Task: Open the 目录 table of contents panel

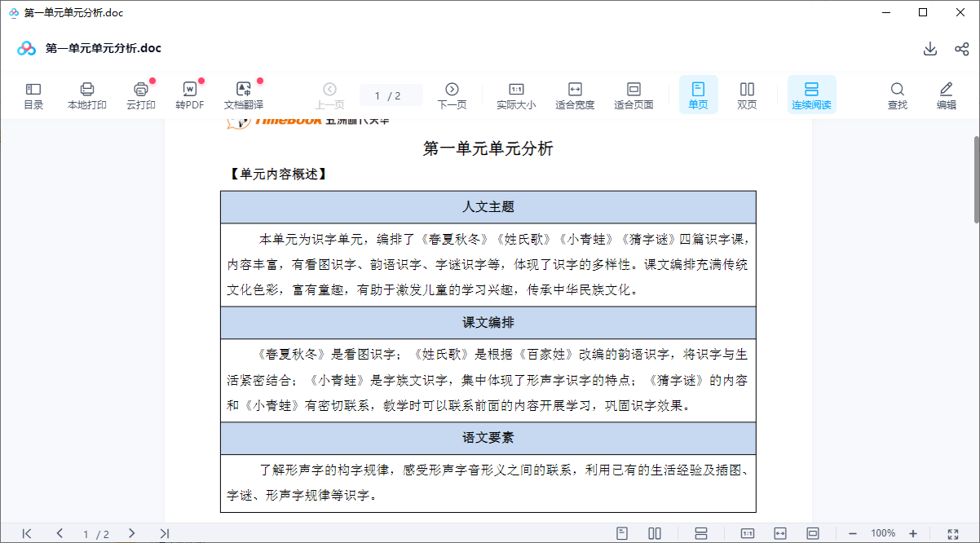Action: 33,95
